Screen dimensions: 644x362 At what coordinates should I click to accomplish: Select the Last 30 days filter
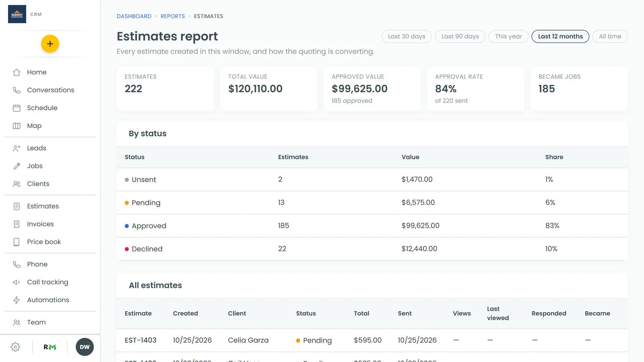point(407,36)
